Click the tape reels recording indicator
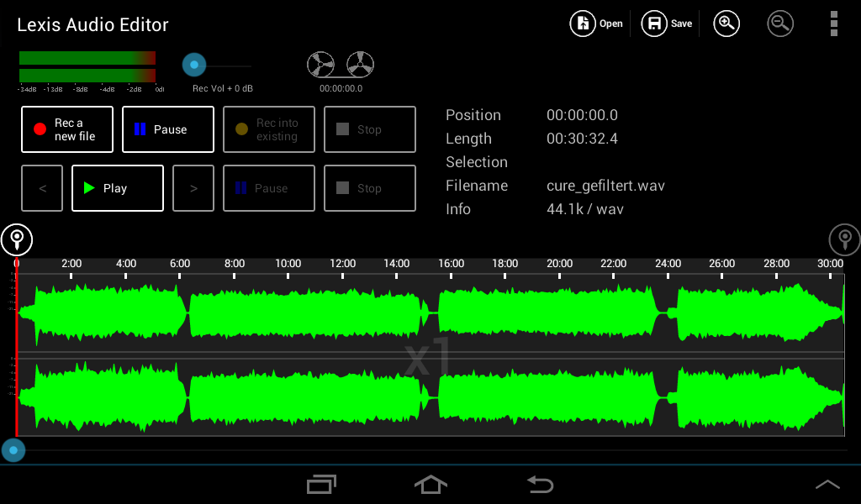 click(x=341, y=65)
